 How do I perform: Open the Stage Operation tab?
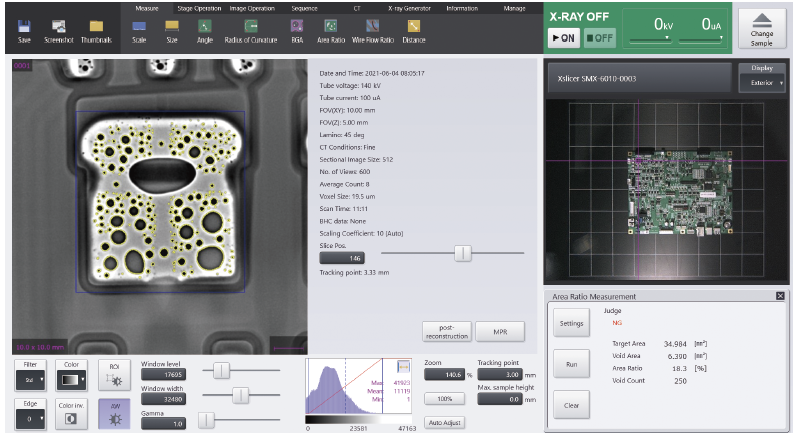(x=199, y=9)
